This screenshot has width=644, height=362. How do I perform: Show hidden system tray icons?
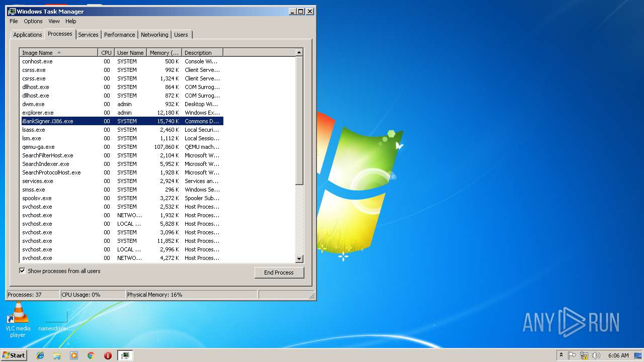tap(561, 355)
